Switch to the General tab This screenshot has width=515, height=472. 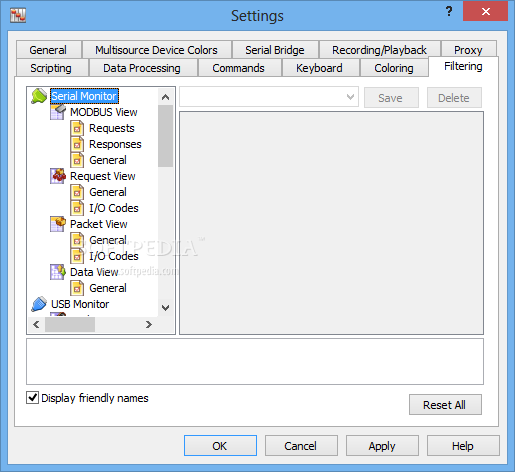click(48, 50)
